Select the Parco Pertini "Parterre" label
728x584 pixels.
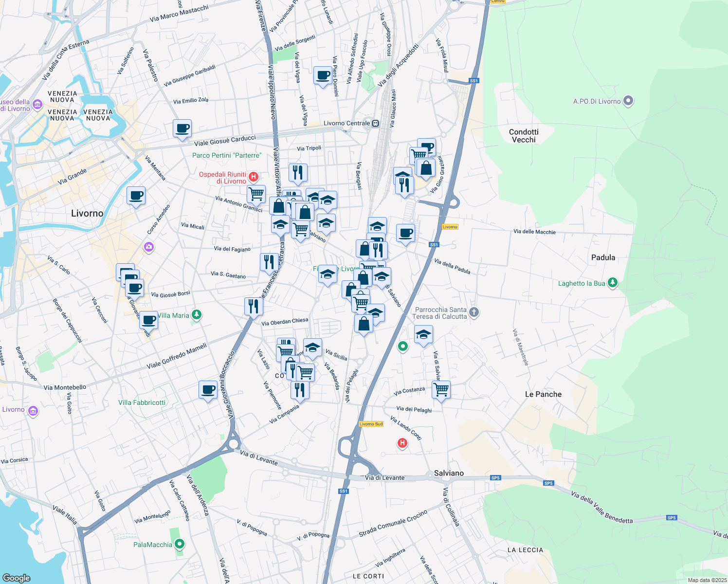pos(227,155)
